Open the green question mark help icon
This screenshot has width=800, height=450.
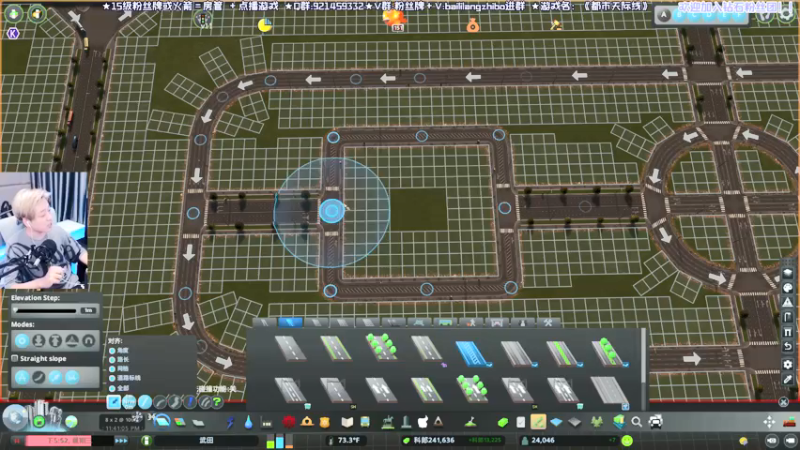[x=217, y=402]
